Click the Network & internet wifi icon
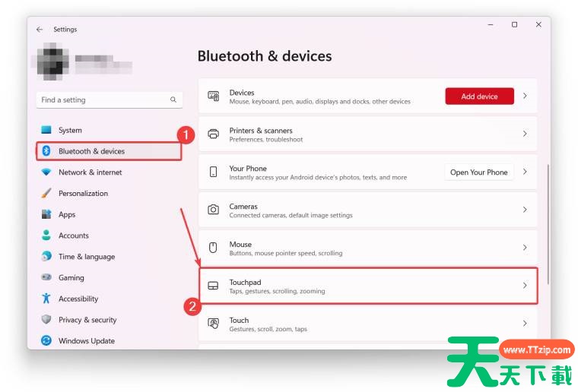Screen dimensions: 578x392 pyautogui.click(x=46, y=172)
